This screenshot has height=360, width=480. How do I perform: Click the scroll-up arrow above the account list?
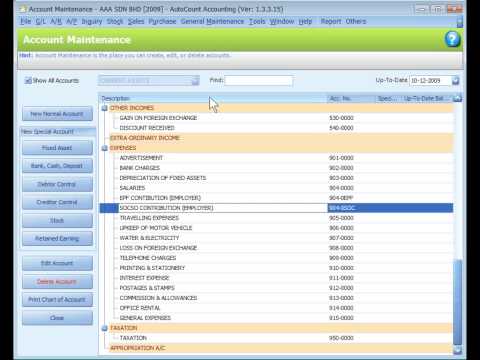[458, 98]
